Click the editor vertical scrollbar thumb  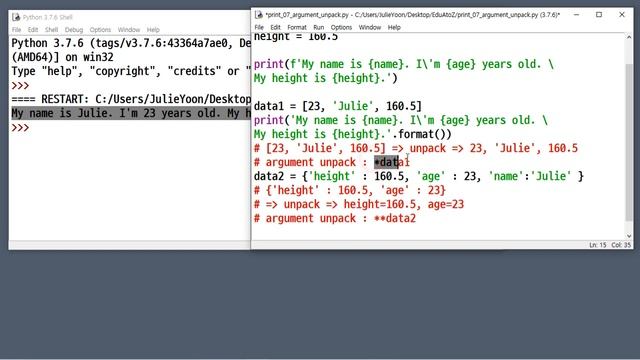pyautogui.click(x=629, y=142)
